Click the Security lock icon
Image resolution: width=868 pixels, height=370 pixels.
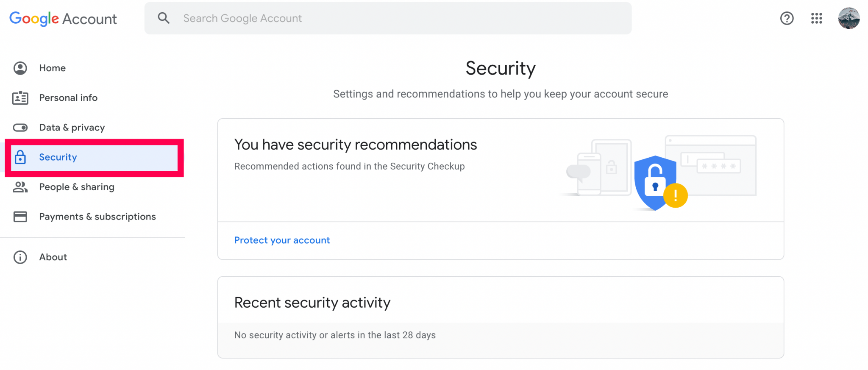pyautogui.click(x=19, y=157)
